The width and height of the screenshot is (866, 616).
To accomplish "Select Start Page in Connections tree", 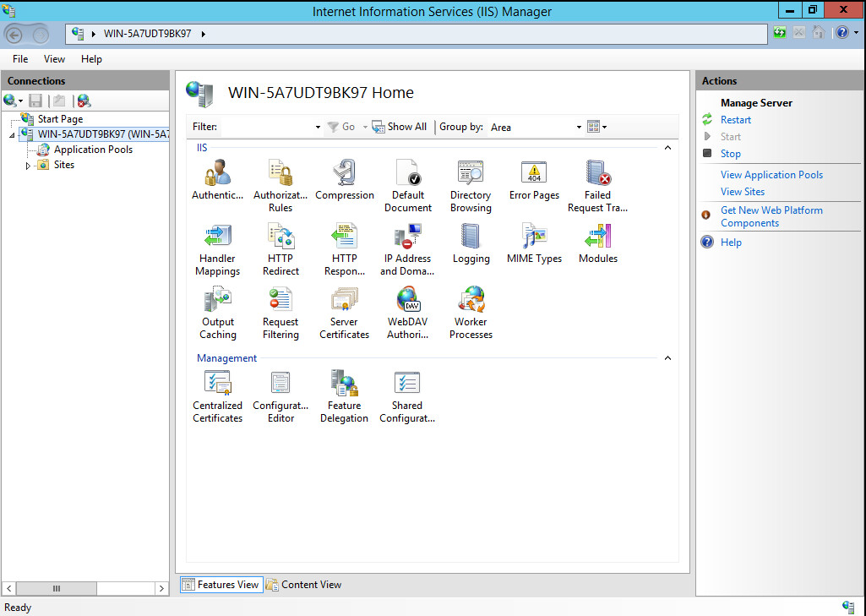I will click(x=60, y=119).
